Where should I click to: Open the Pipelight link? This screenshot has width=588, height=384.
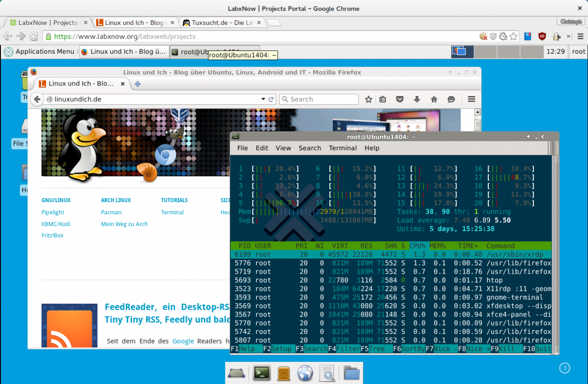click(x=53, y=212)
